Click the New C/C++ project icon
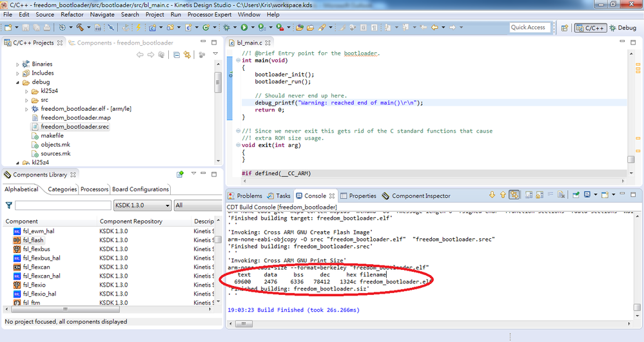Screen dimensions: 644x342 click(x=152, y=28)
